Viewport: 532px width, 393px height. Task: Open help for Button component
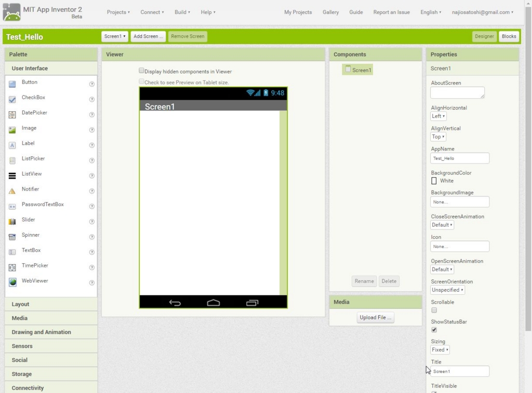click(91, 84)
